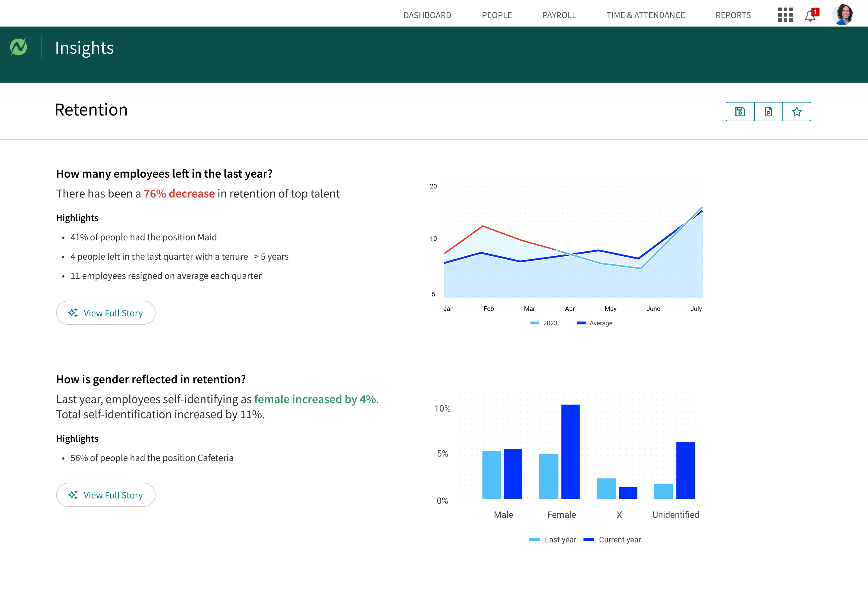Image resolution: width=868 pixels, height=591 pixels.
Task: Click the star/favorite icon for Retention
Action: point(797,111)
